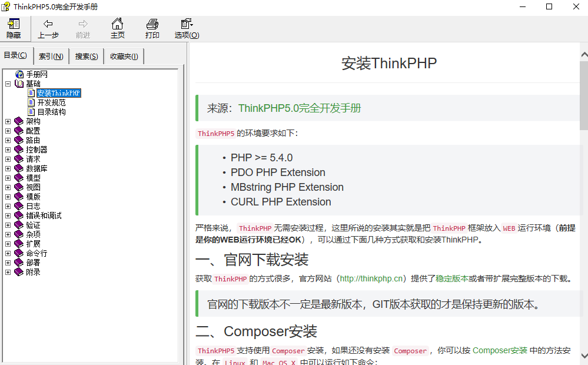588x365 pixels.
Task: Select the 数据库 book icon
Action: [x=18, y=168]
